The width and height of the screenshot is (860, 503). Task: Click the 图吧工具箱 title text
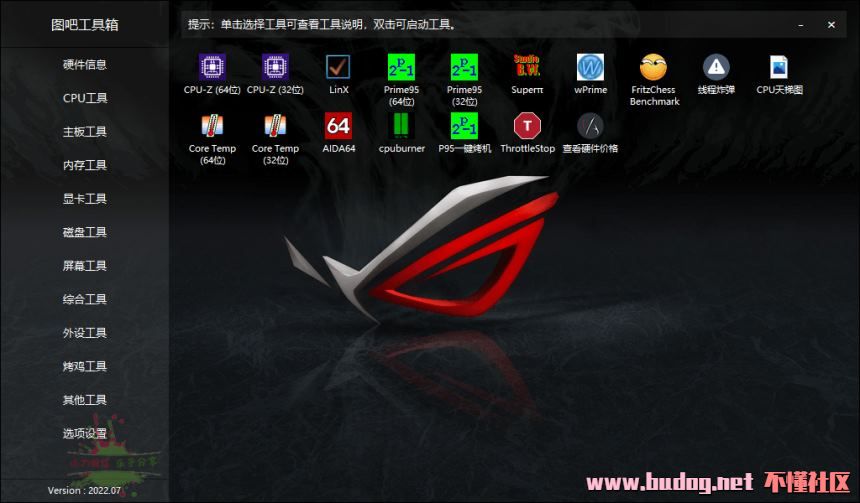84,25
